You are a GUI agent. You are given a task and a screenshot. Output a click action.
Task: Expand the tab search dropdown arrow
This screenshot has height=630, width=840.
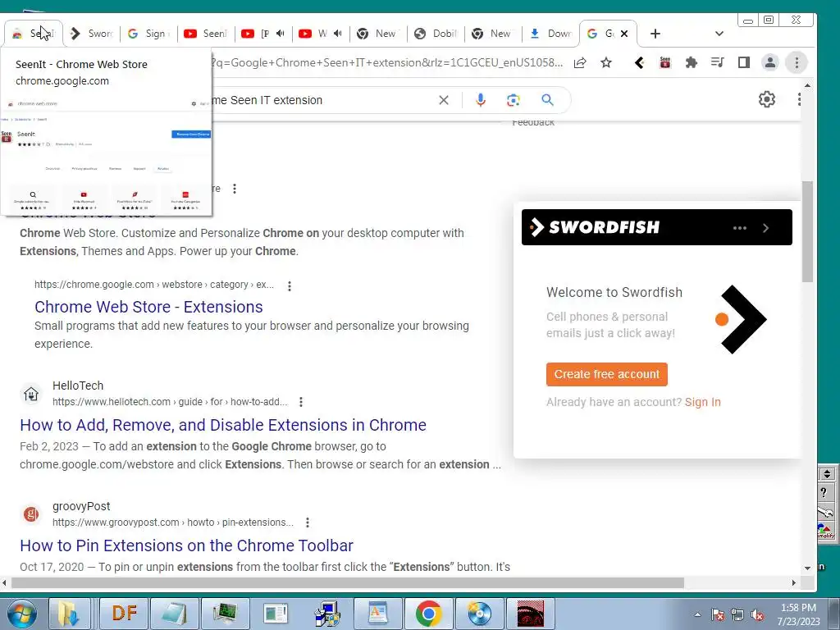point(719,34)
